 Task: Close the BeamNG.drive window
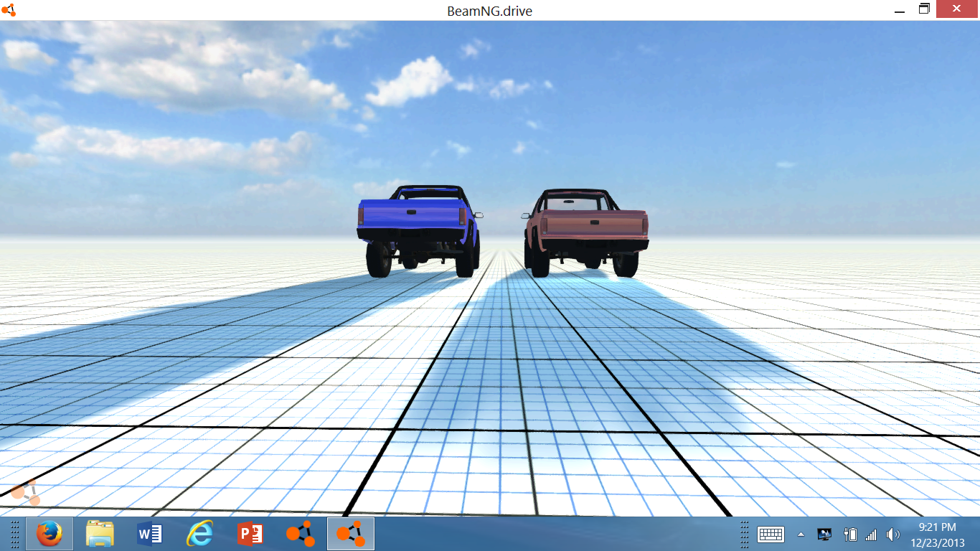click(x=958, y=9)
